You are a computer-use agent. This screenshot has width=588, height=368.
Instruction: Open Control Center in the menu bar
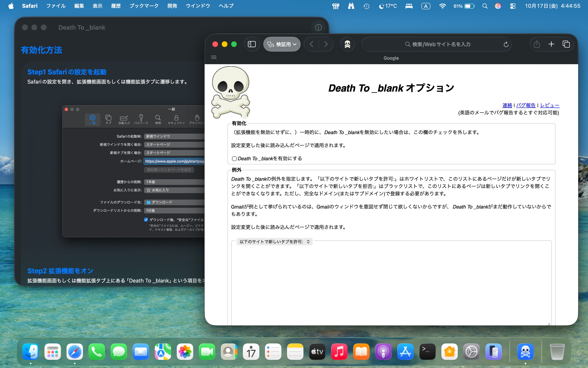[513, 6]
